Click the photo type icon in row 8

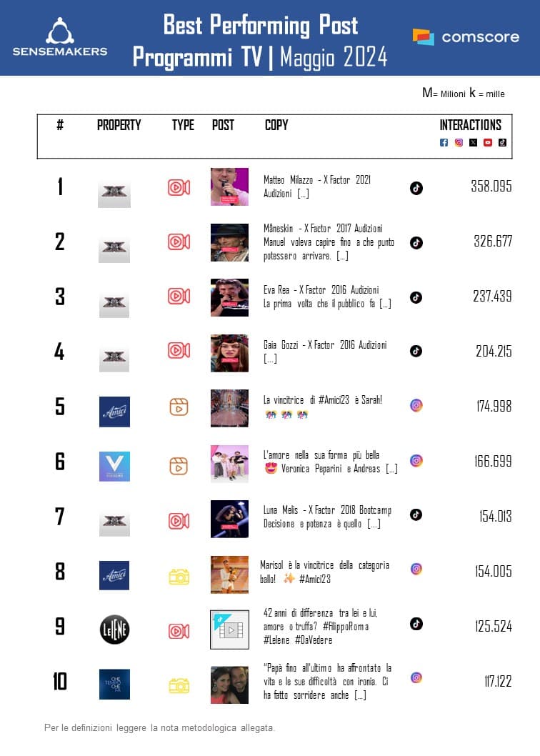(x=178, y=576)
